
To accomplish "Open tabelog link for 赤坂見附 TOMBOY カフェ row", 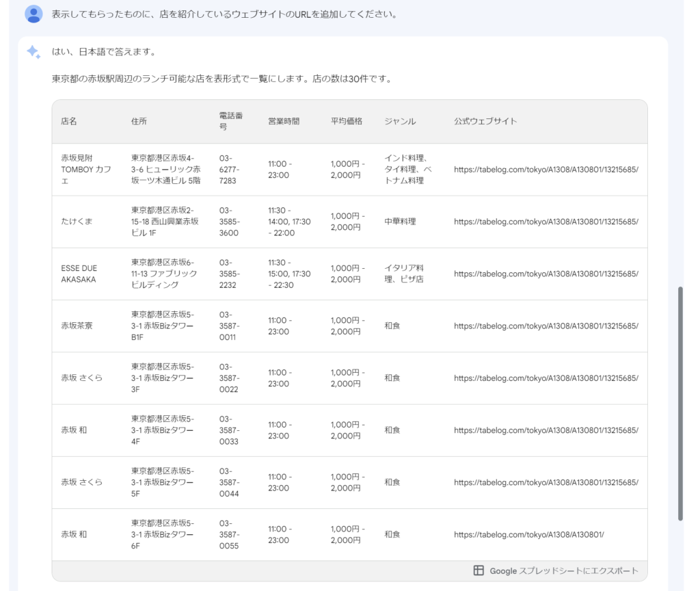I will [546, 170].
